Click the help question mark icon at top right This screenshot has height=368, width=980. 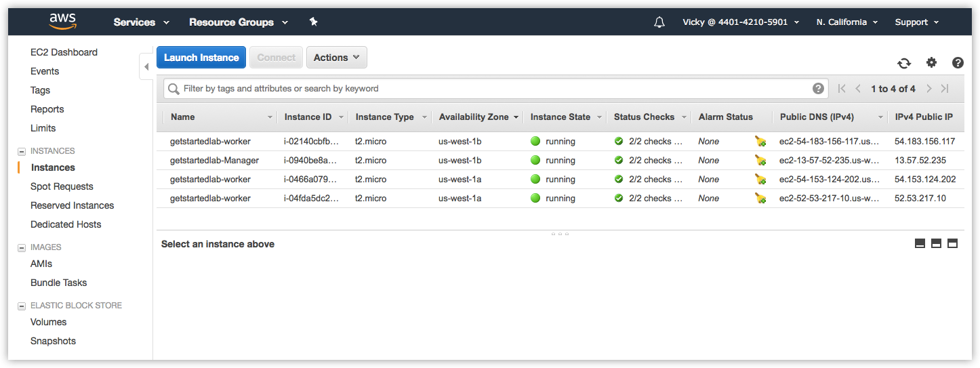(958, 62)
